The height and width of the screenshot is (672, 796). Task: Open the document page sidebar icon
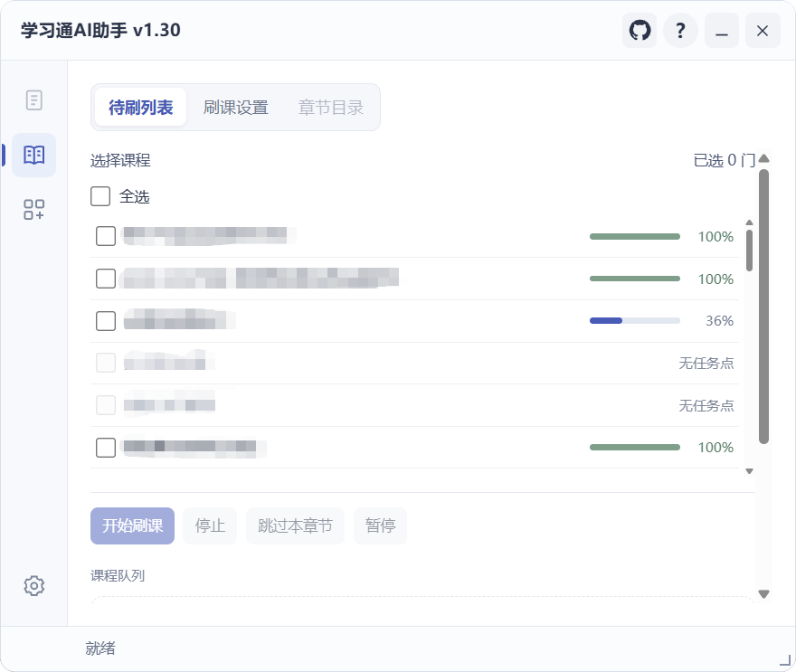point(34,100)
